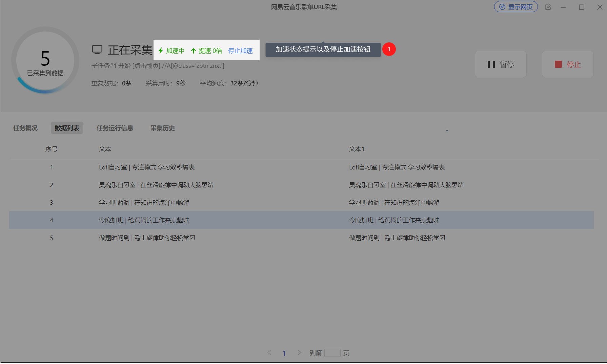Screen dimensions: 607x364
Task: Click the 序号 column header
Action: click(x=52, y=149)
